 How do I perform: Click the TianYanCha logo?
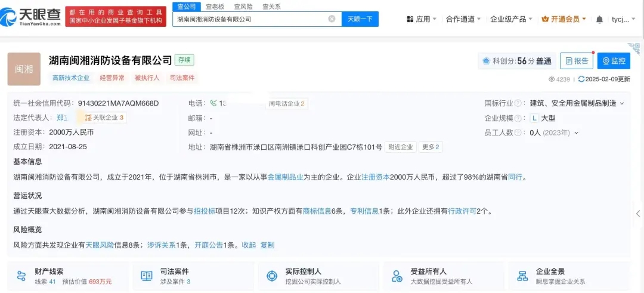30,17
